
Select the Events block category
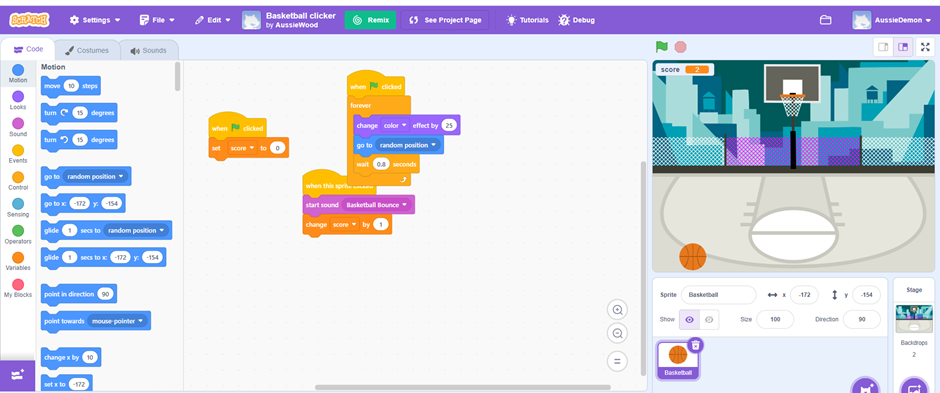click(18, 154)
